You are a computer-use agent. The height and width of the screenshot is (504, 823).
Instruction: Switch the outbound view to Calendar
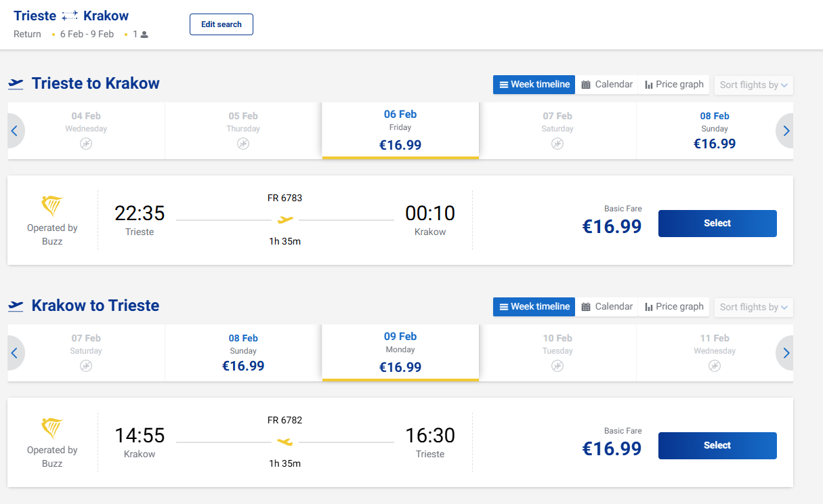pos(607,85)
